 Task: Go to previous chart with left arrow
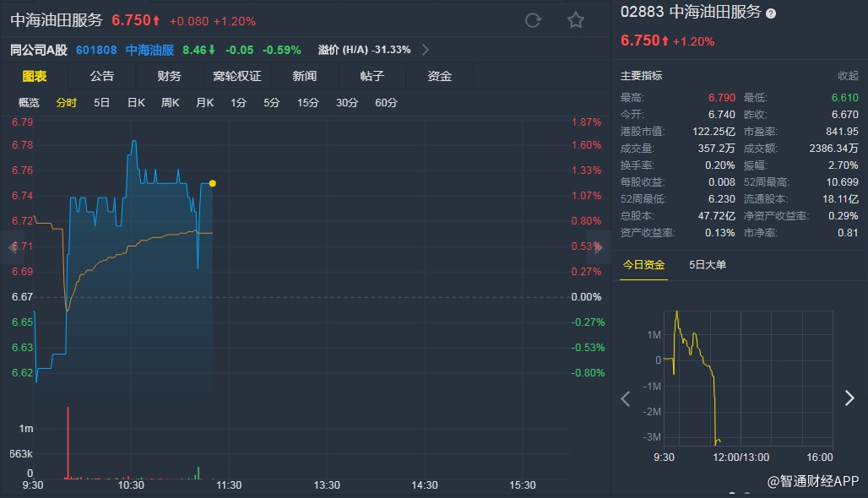[x=12, y=247]
